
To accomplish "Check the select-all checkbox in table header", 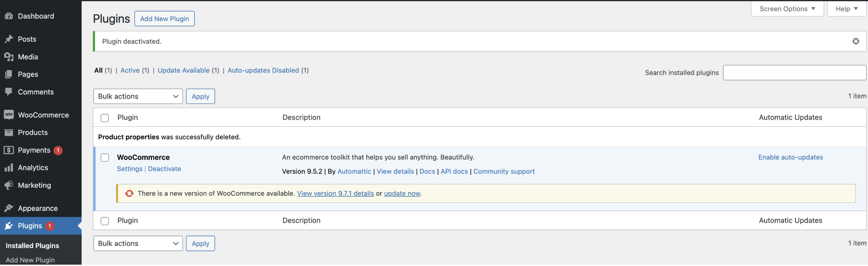I will pos(105,118).
